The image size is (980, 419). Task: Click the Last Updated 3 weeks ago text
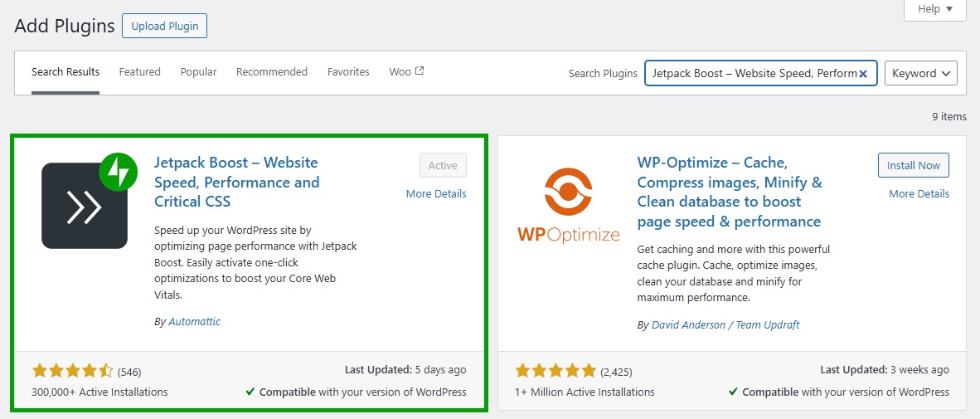[x=885, y=369]
